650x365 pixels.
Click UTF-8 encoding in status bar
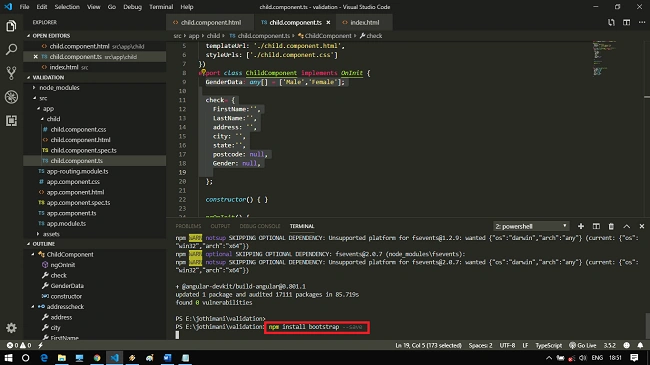coord(507,345)
